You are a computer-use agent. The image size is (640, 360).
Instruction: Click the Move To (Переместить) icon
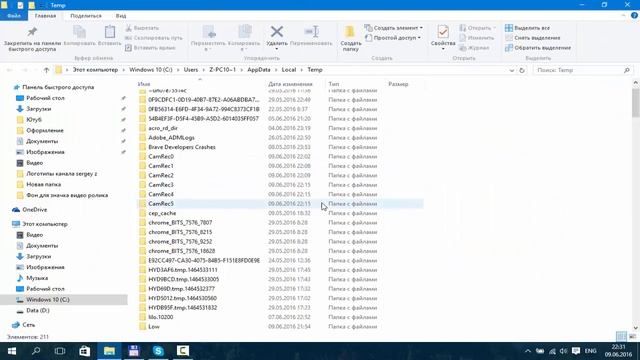pos(209,32)
